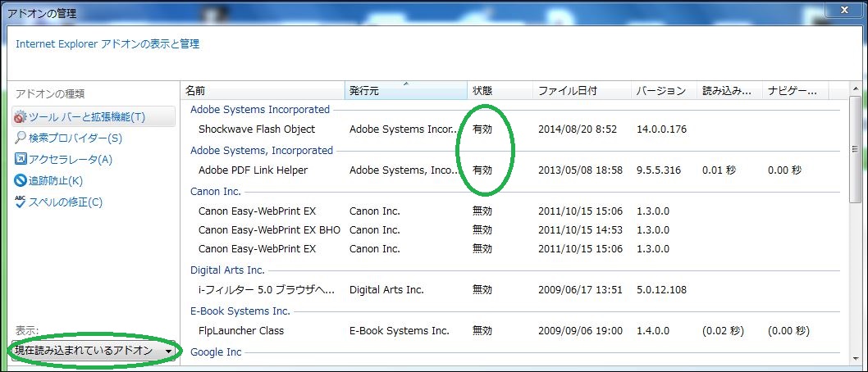The height and width of the screenshot is (372, 868).
Task: Select the Canon Easy-WebPrint EX BHO add-on
Action: coord(269,230)
